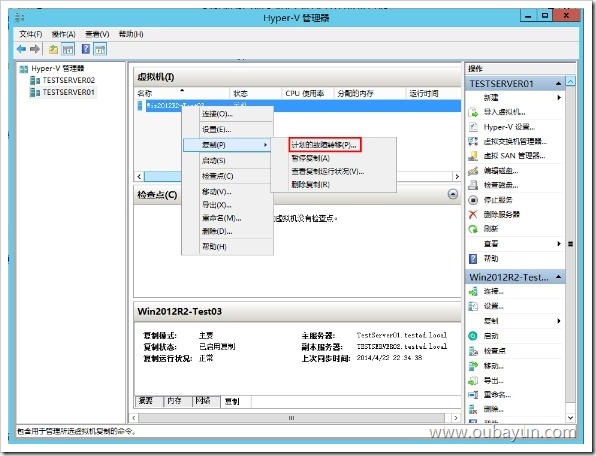Click the 删除 icon under Win2012R2-Test actions

pyautogui.click(x=473, y=409)
